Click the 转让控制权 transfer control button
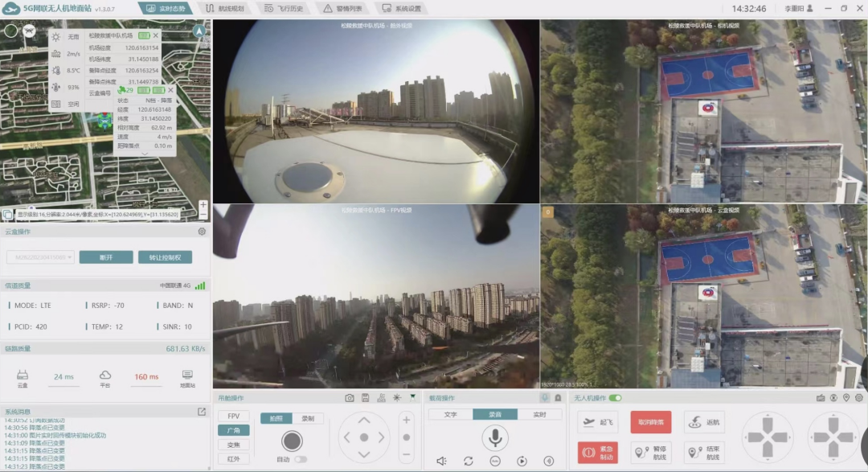 tap(165, 257)
